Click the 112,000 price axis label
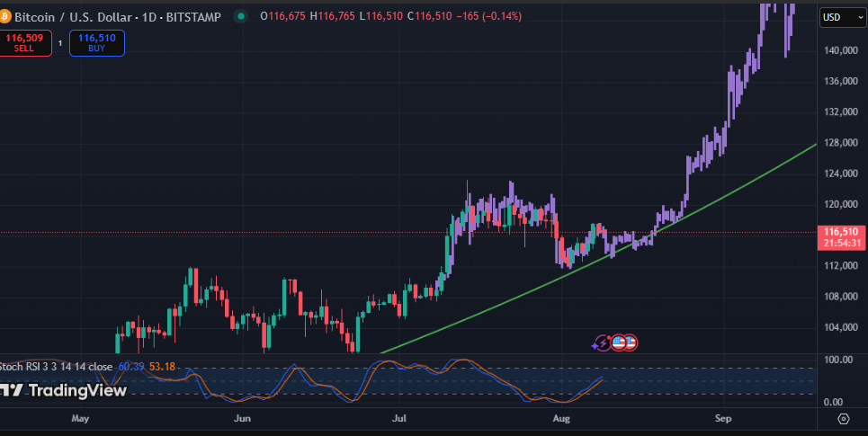868x436 pixels. 841,266
